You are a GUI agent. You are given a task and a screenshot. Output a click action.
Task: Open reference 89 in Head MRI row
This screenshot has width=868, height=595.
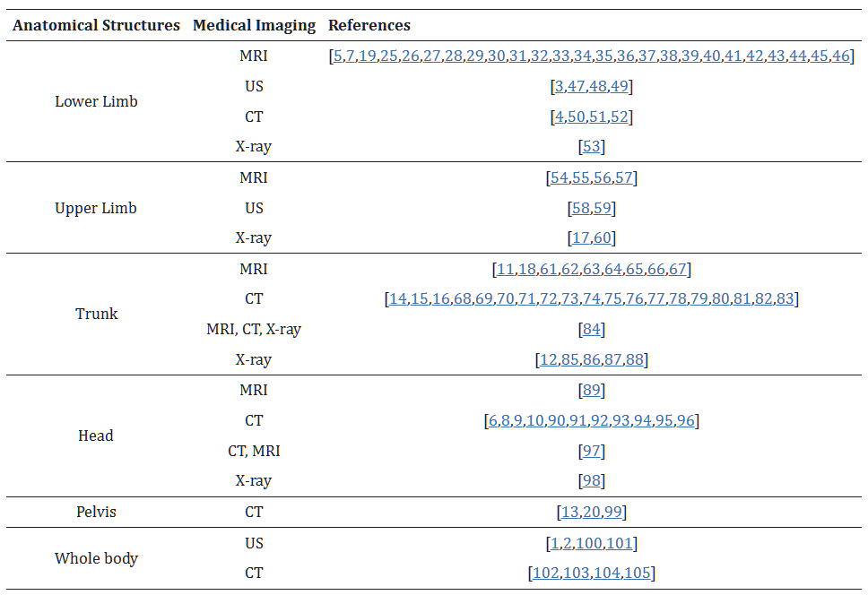point(592,391)
